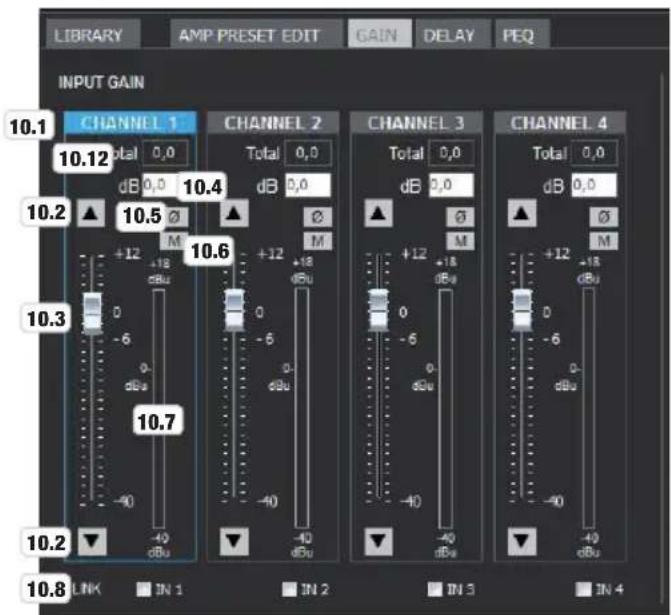Decrease Channel 2 gain with down arrow
671x615 pixels.
pyautogui.click(x=234, y=541)
